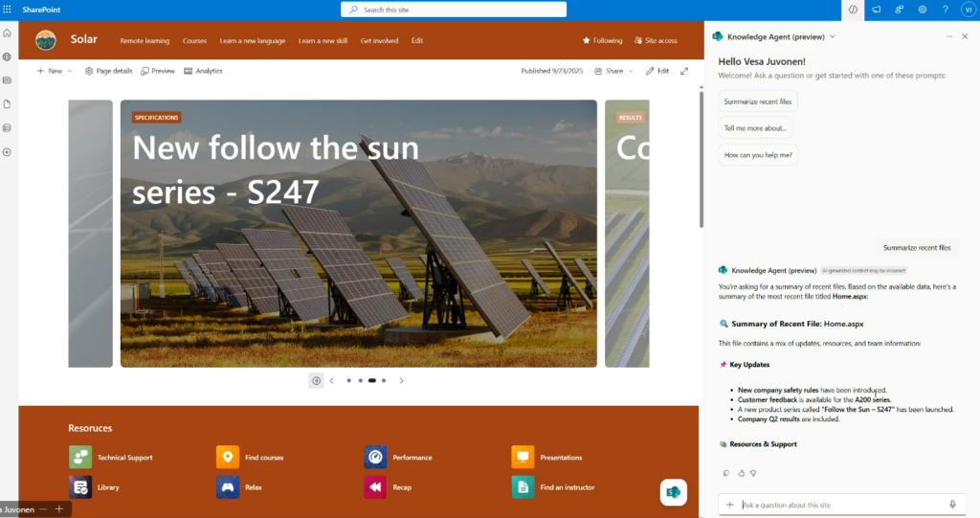Open the user account avatar
The width and height of the screenshot is (980, 518).
[969, 10]
